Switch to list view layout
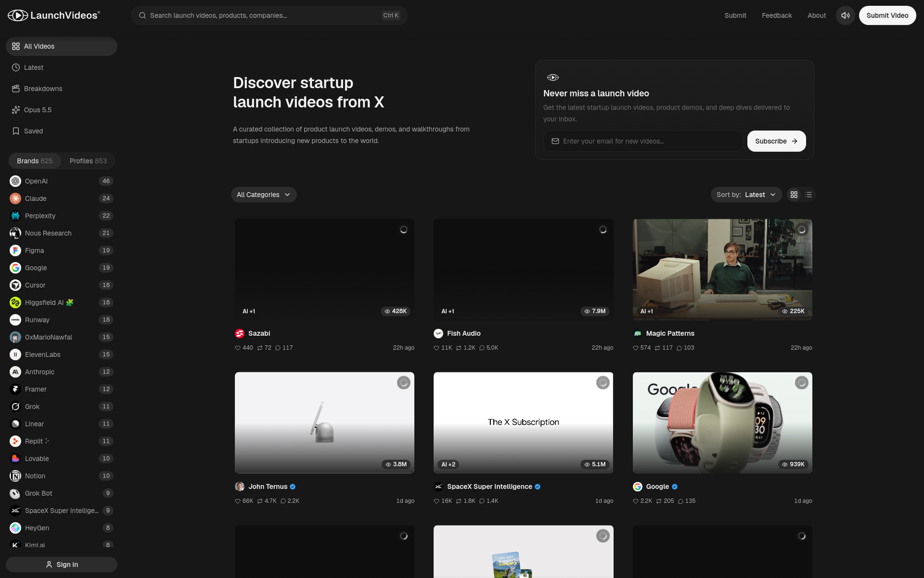The image size is (924, 578). [808, 195]
